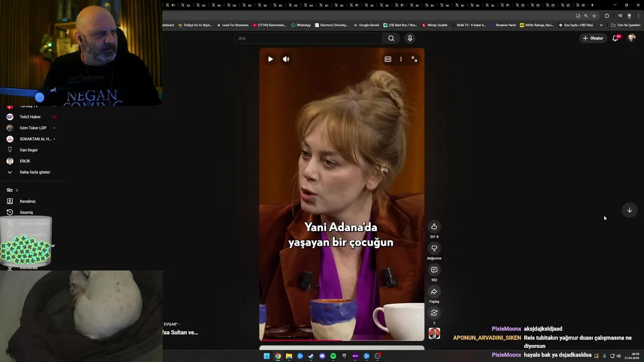The width and height of the screenshot is (644, 362).
Task: Open Electronic Diversity bookmark
Action: click(331, 25)
